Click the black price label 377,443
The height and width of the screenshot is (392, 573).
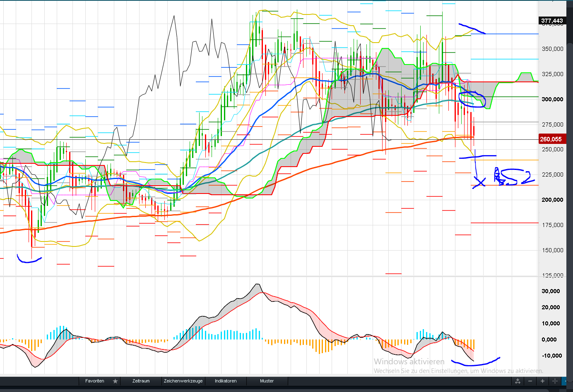tap(552, 21)
